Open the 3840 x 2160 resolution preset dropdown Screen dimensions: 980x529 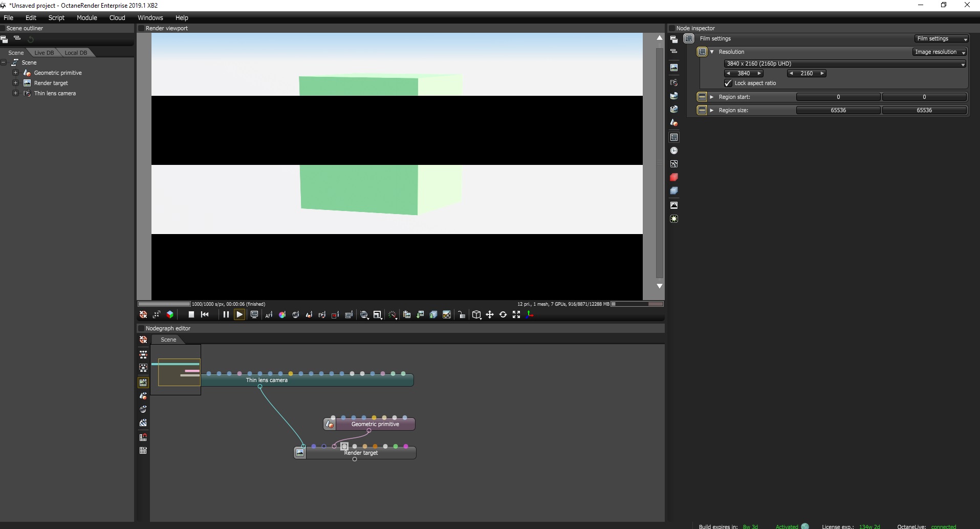(845, 64)
